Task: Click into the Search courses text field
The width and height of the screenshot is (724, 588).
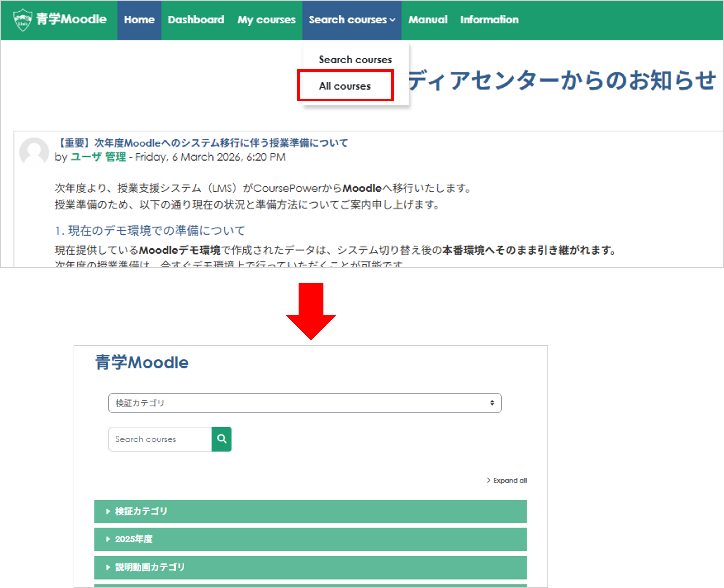Action: pos(160,439)
